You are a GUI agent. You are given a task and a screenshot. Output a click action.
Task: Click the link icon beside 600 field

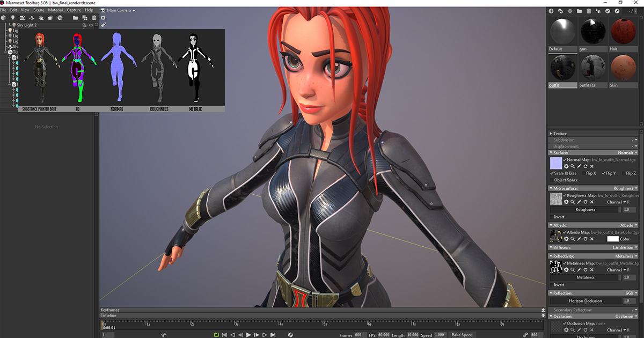(526, 335)
